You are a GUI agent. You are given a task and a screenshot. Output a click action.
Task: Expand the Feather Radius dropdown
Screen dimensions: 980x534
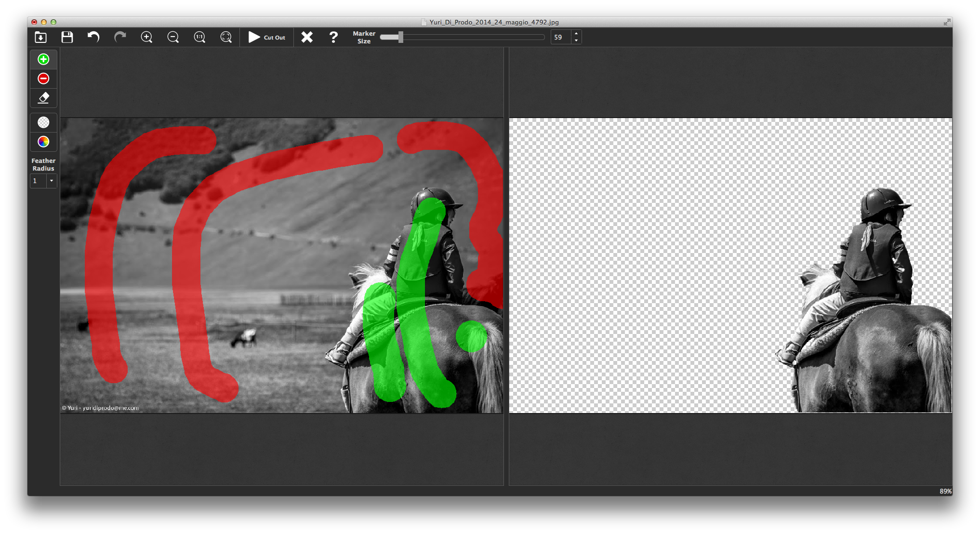[x=51, y=181]
